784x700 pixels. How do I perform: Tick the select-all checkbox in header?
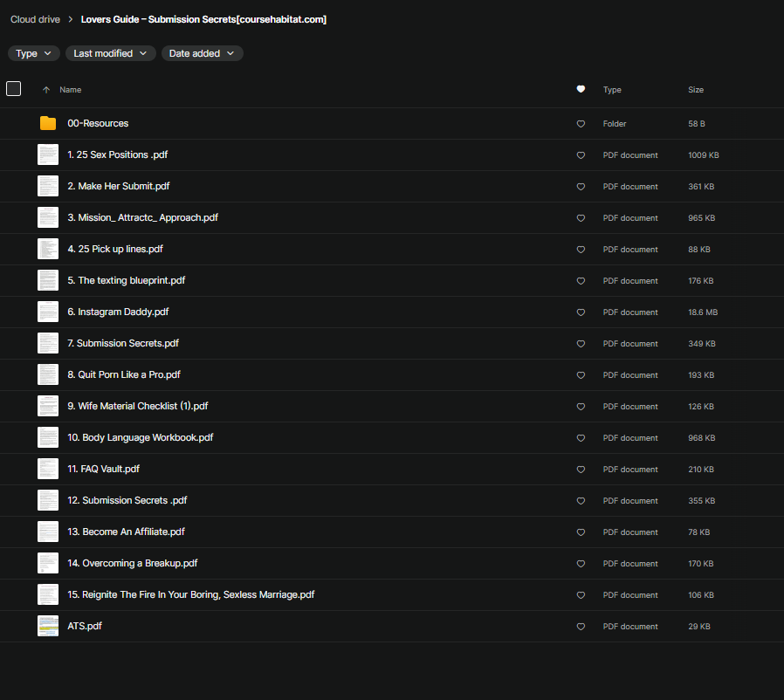14,88
